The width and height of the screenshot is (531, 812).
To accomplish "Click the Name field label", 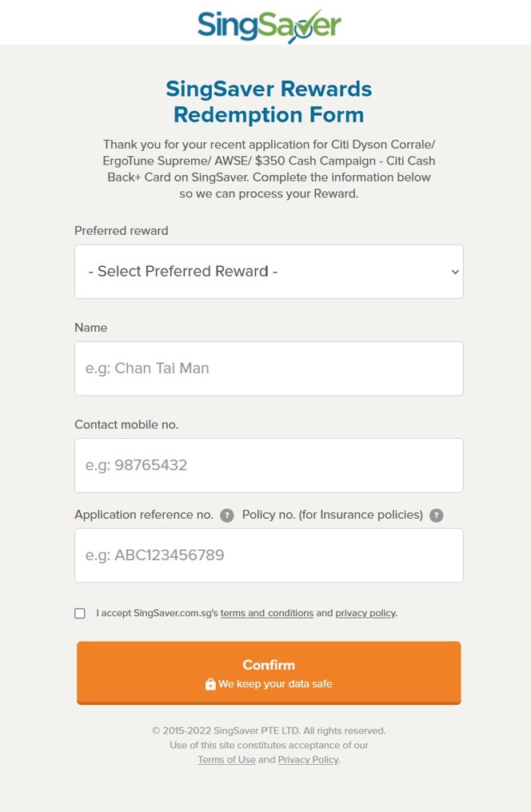I will point(90,328).
